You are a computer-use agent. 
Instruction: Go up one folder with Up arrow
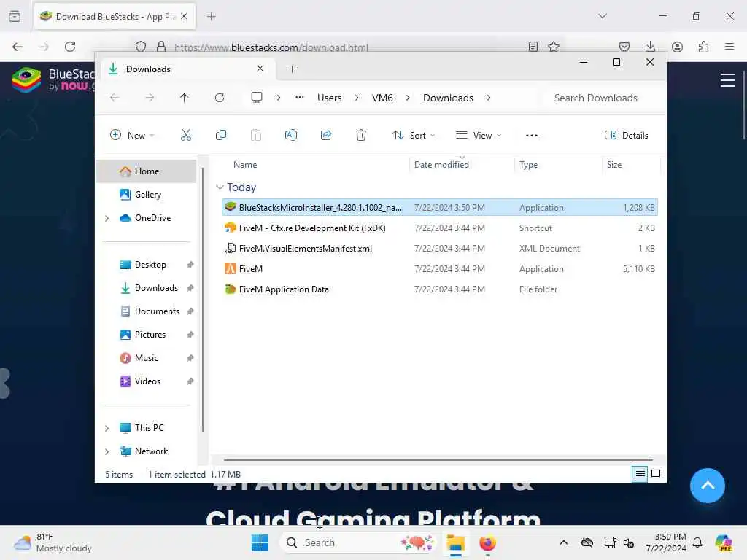click(x=185, y=98)
